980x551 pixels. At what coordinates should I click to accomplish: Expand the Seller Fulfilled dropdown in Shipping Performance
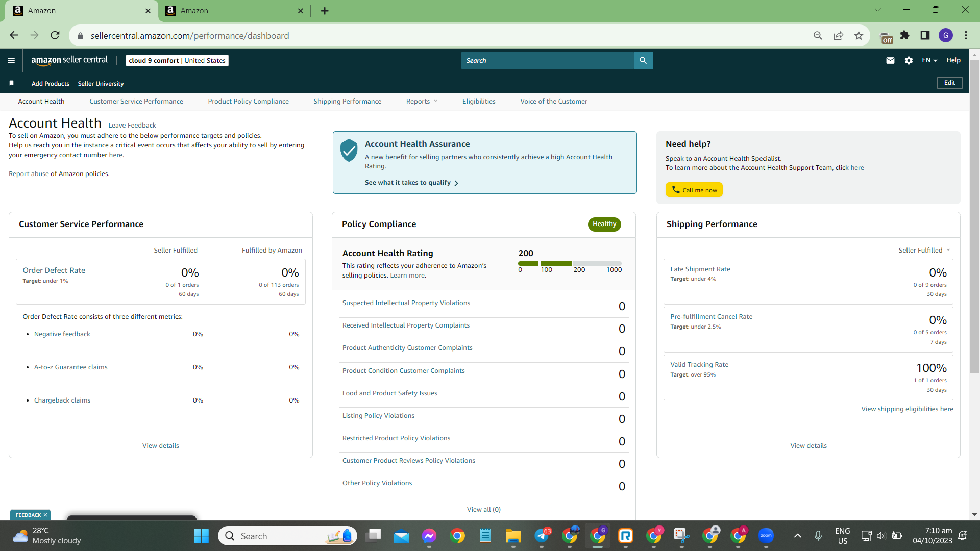[924, 250]
